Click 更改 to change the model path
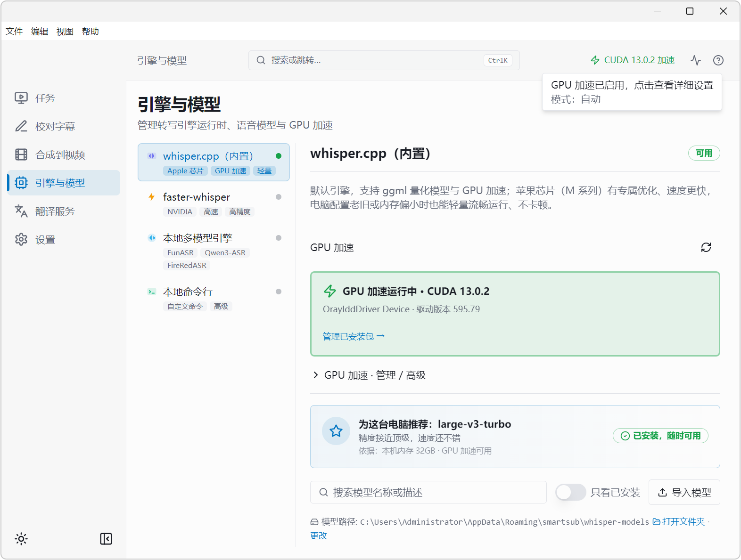Image resolution: width=741 pixels, height=560 pixels. pos(319,536)
